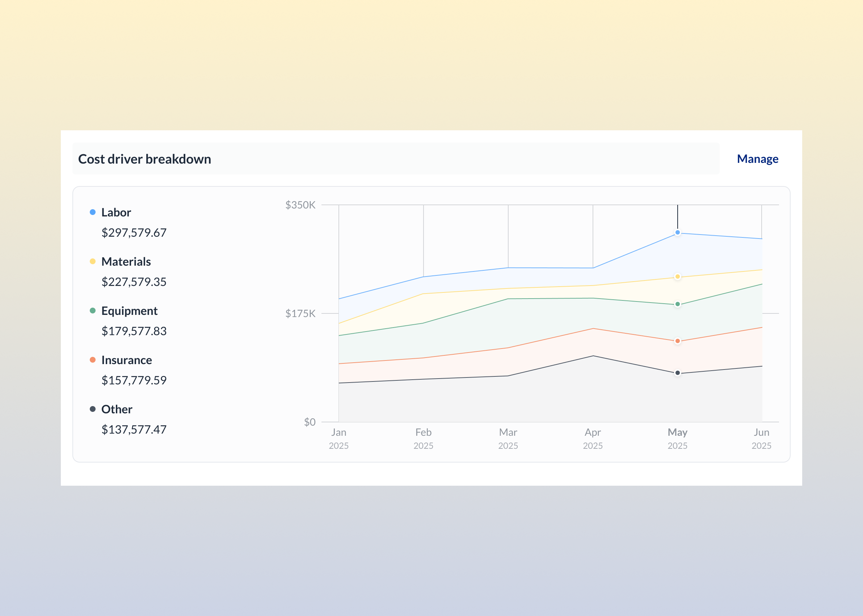Viewport: 863px width, 616px height.
Task: Select the Insurance legend label
Action: coord(126,360)
